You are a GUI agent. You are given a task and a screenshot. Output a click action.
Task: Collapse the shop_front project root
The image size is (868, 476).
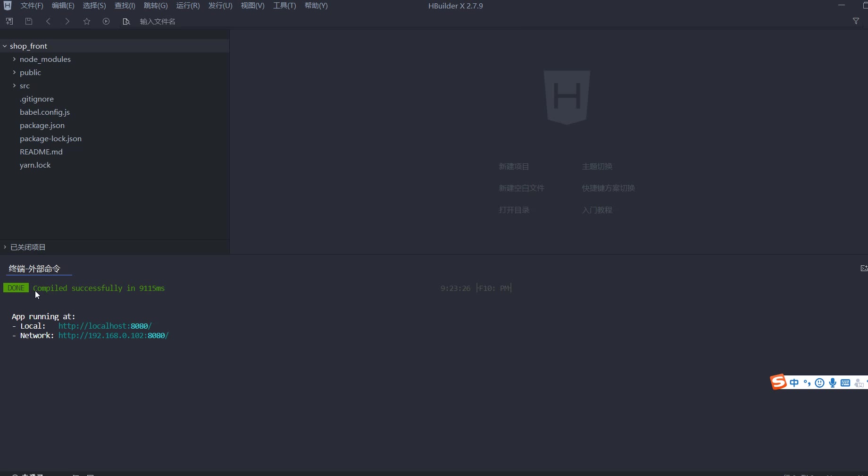click(5, 46)
